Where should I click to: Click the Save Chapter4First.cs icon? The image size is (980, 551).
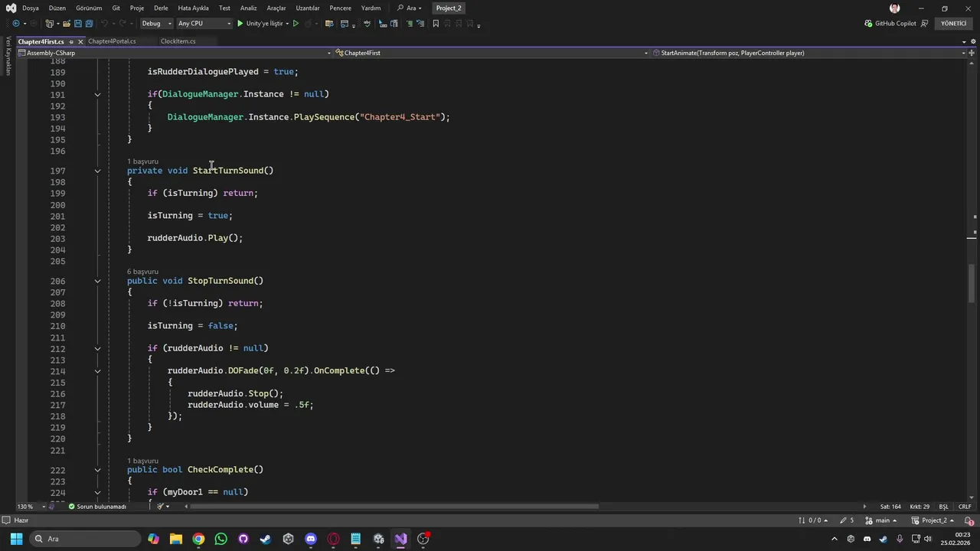tap(78, 24)
